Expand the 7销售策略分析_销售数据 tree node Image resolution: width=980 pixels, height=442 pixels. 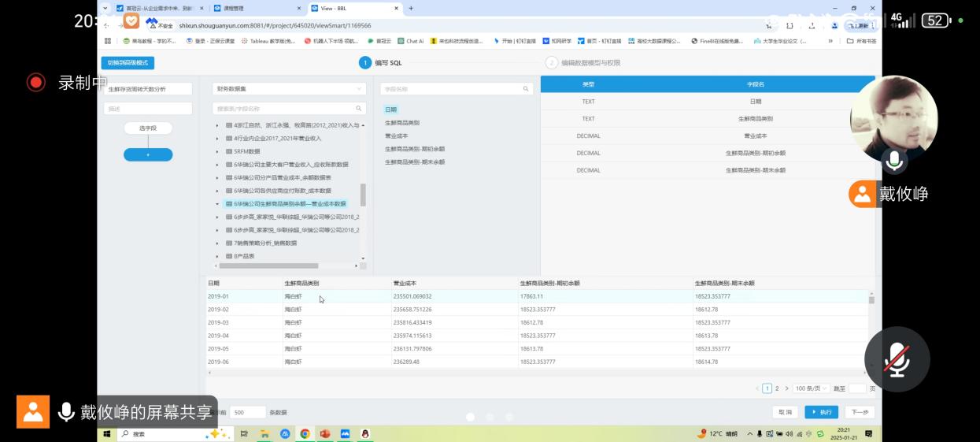point(218,243)
